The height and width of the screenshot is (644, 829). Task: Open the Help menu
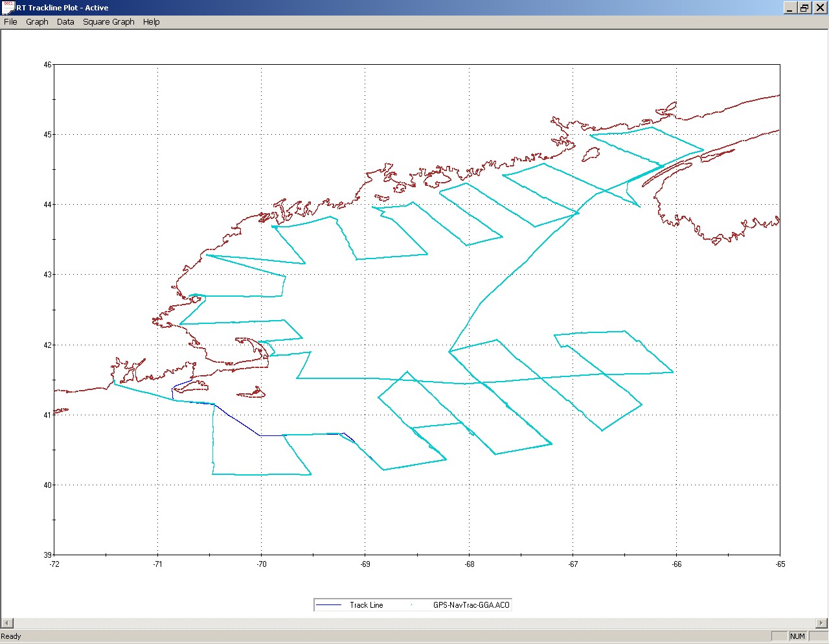tap(151, 21)
